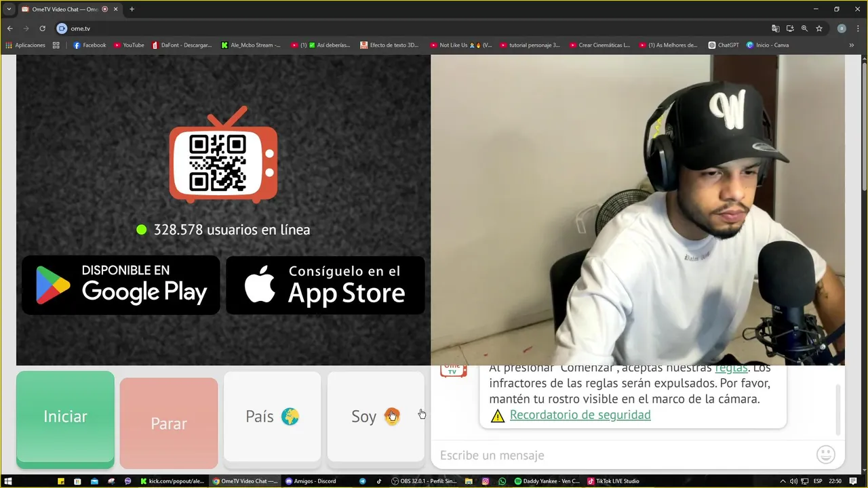Open Microsoft Store from the taskbar

77,481
